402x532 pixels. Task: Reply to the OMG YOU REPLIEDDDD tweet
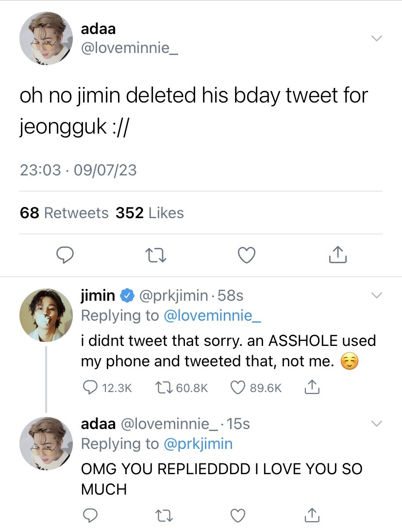pyautogui.click(x=90, y=515)
